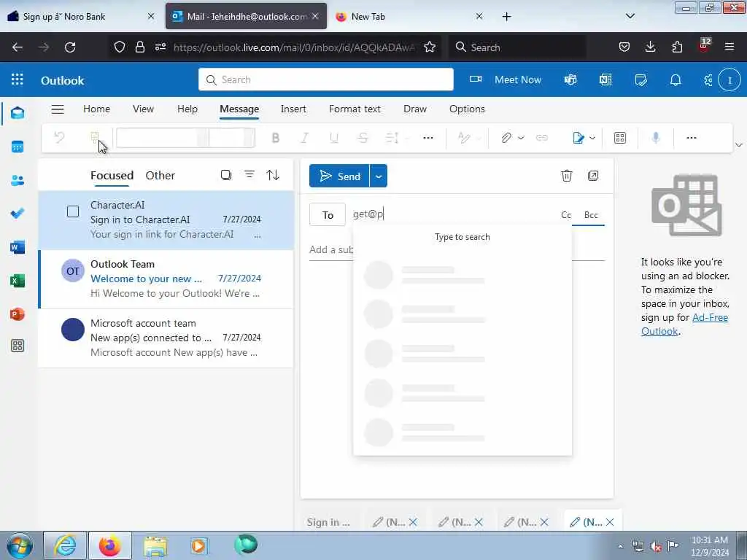Screen dimensions: 747x560
Task: Launch PowerPoint from the left sidebar
Action: 18,314
